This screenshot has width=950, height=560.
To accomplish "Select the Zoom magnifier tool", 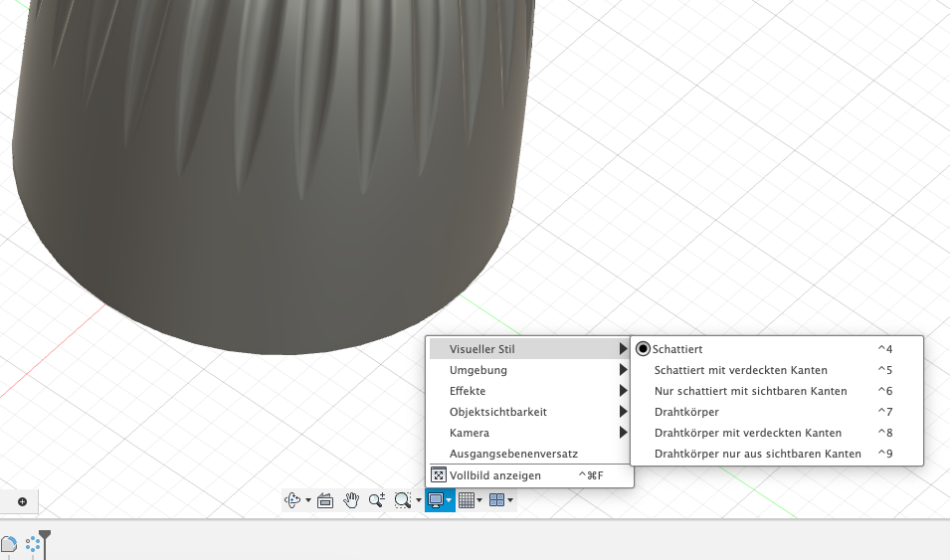I will click(376, 500).
